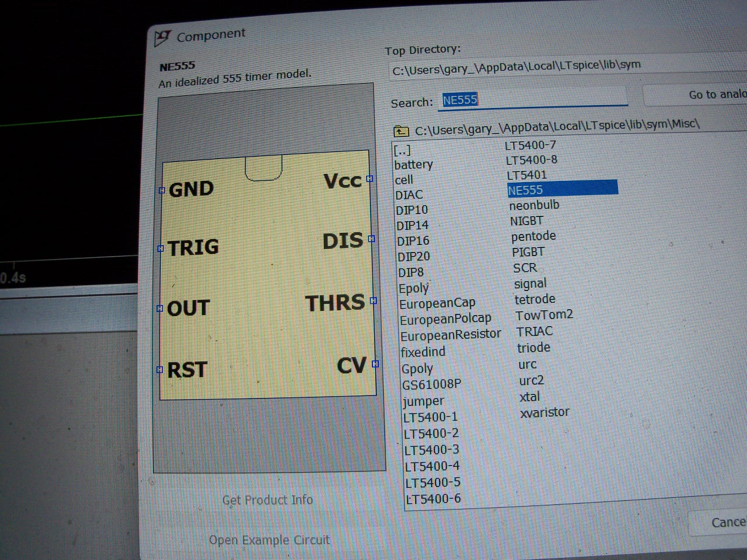This screenshot has width=747, height=560.
Task: Click Open Example Circuit button
Action: click(x=269, y=540)
